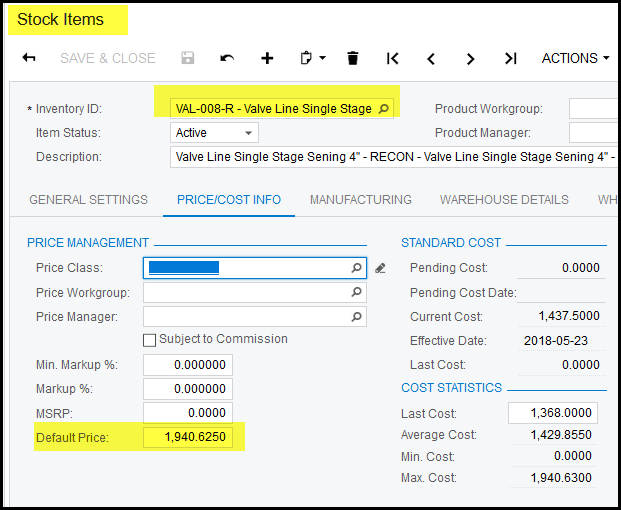Open the ACTIONS menu
The image size is (621, 510).
575,58
